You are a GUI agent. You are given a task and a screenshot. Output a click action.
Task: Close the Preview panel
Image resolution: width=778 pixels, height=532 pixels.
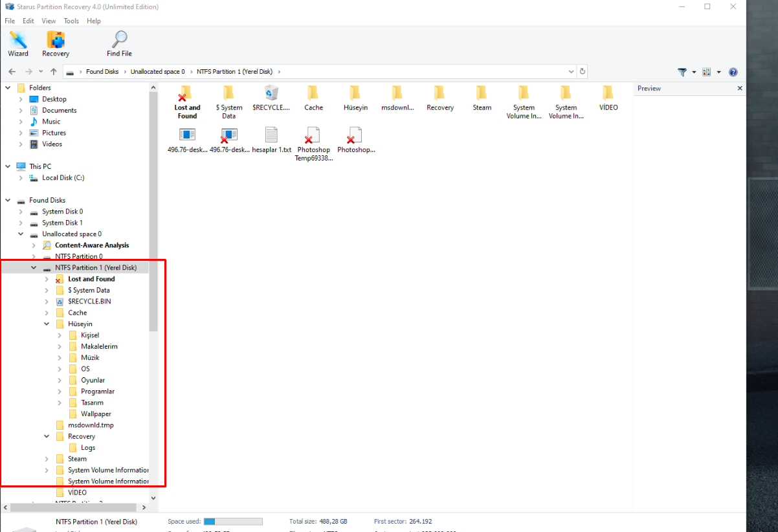(740, 88)
